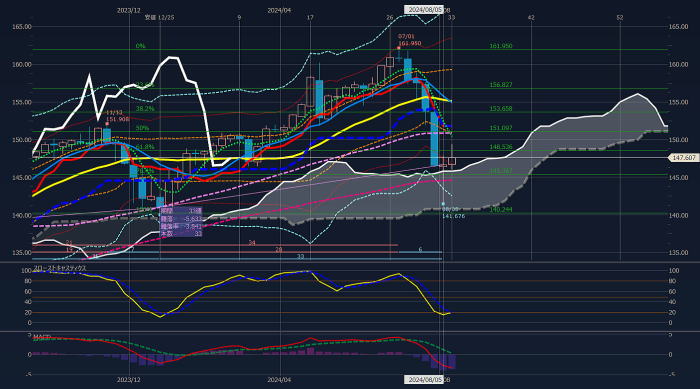Click 140.00 on the left price axis

21,215
